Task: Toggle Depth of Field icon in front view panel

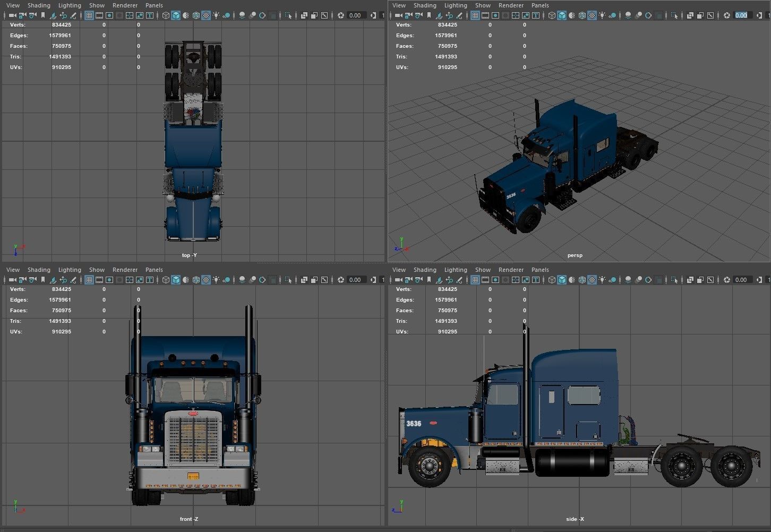Action: tap(272, 280)
